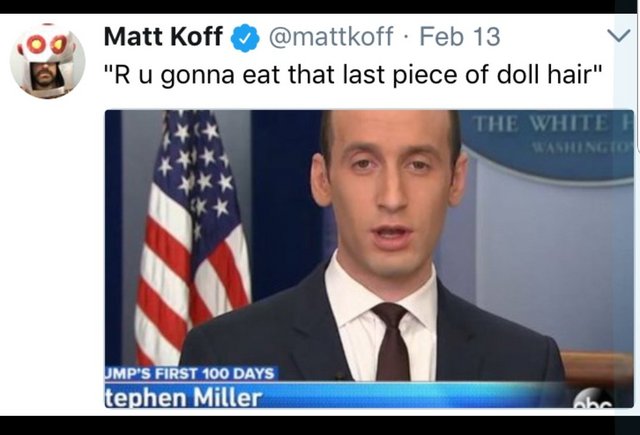Click the abc network logo in image
The image size is (640, 435).
tap(593, 398)
